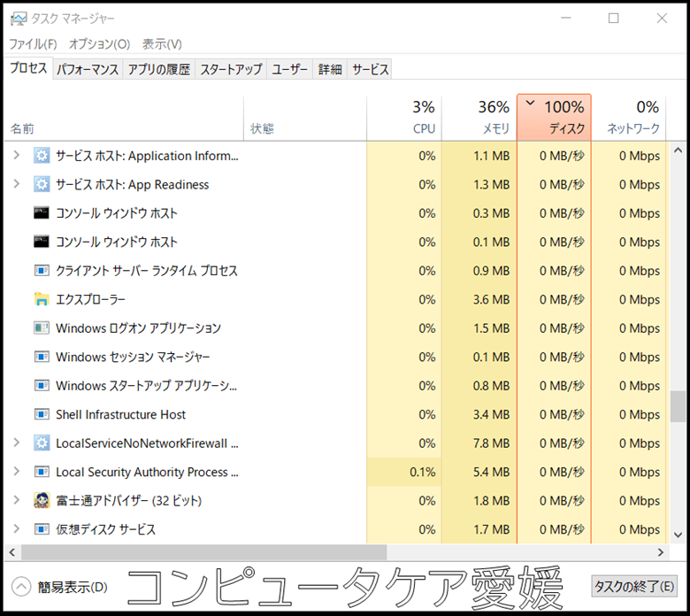Click the 5.4 MB memory cell
Image resolution: width=690 pixels, height=616 pixels.
tap(479, 472)
